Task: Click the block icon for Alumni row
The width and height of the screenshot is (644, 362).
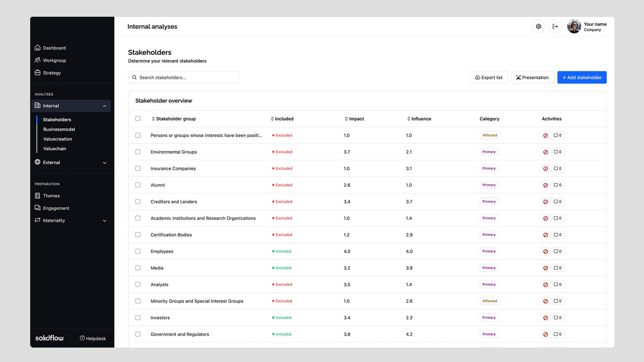Action: click(545, 185)
